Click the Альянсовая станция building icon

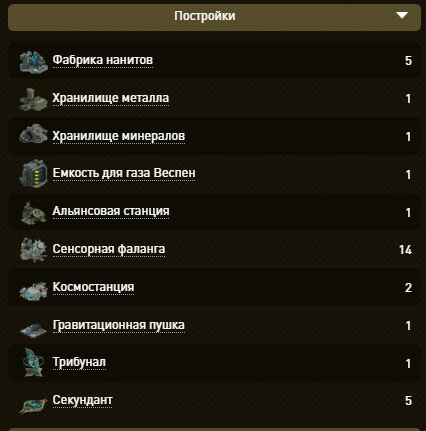pyautogui.click(x=33, y=213)
